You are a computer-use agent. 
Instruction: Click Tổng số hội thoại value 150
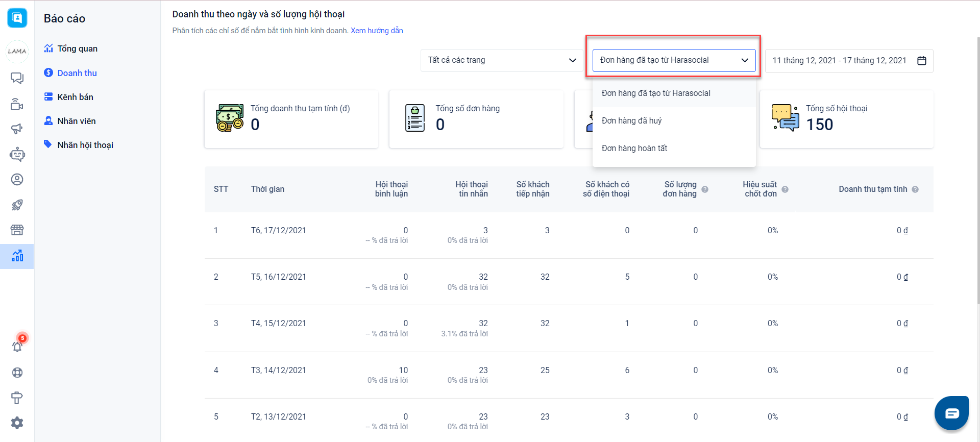[x=820, y=125]
